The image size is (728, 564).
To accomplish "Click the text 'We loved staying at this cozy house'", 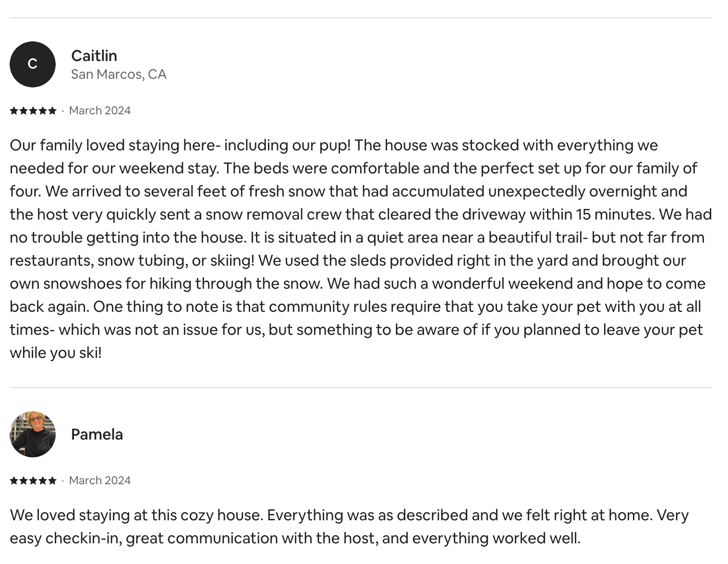I will 136,515.
